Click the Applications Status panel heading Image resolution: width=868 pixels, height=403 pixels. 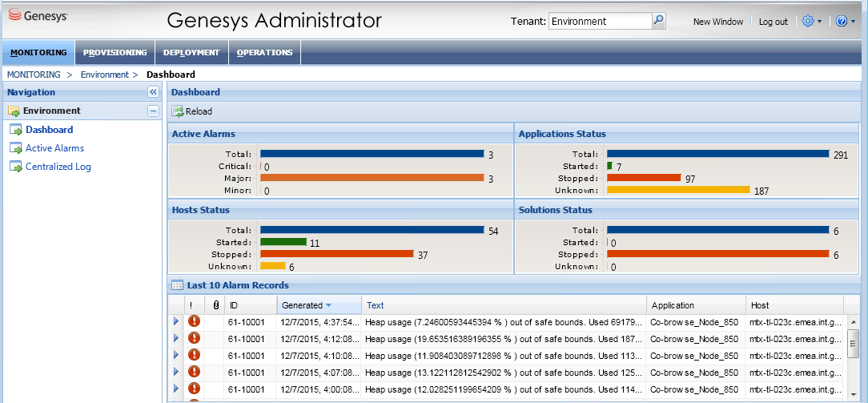[x=562, y=134]
